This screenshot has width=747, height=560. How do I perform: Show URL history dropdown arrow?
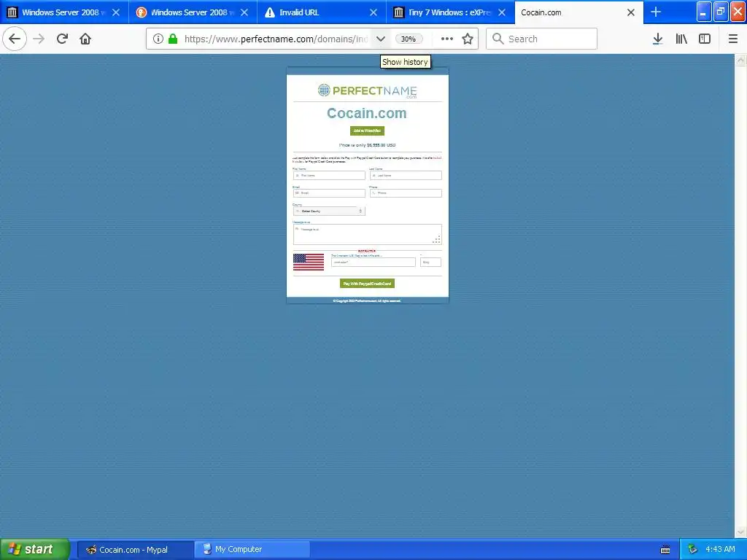point(380,39)
